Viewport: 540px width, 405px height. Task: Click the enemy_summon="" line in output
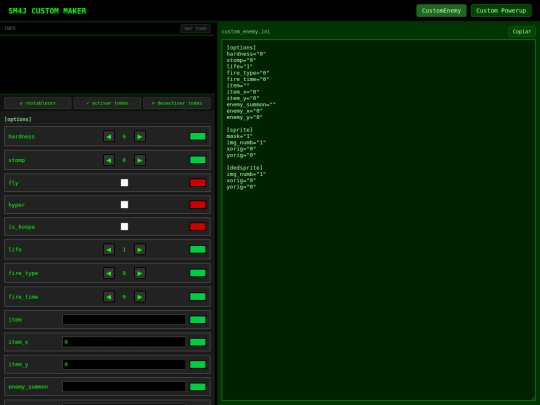click(x=251, y=104)
